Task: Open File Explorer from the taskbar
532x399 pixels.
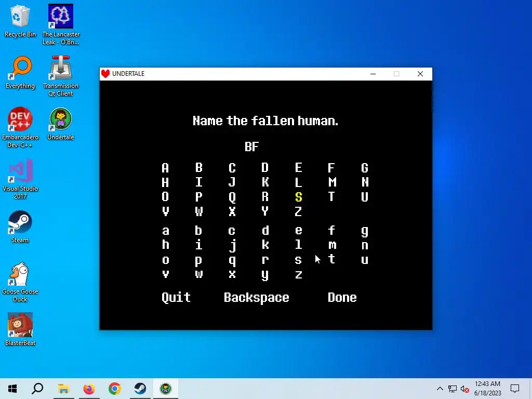Action: click(63, 389)
